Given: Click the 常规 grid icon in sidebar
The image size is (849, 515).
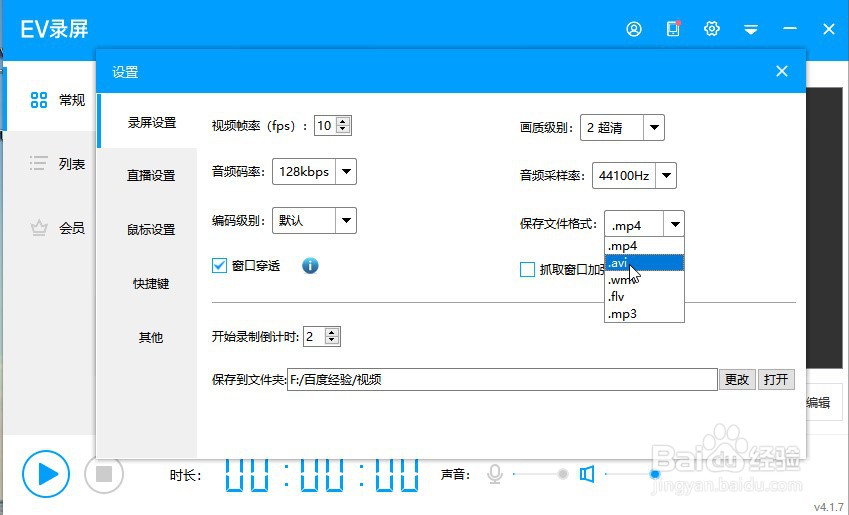Looking at the screenshot, I should point(39,100).
